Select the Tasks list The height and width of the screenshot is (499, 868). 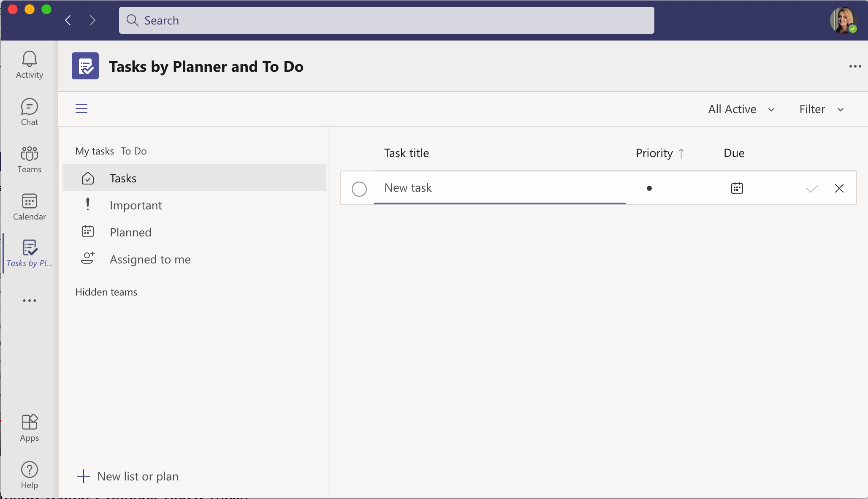pos(194,178)
